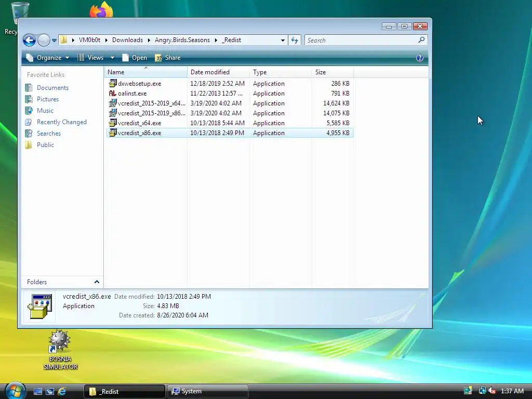Click the 12/18/2019 2:52 AM date cell
The image size is (532, 399).
pos(218,84)
